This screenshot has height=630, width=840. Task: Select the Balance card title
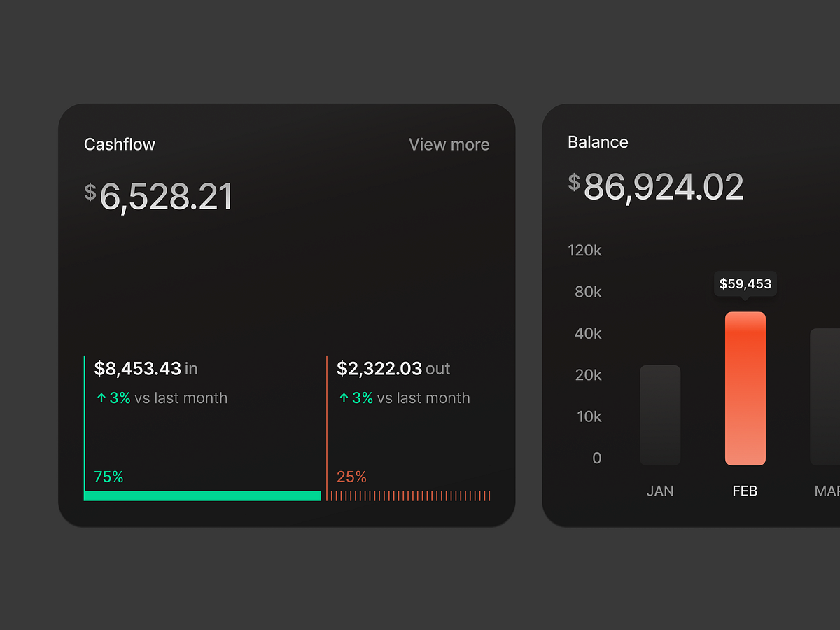click(598, 141)
